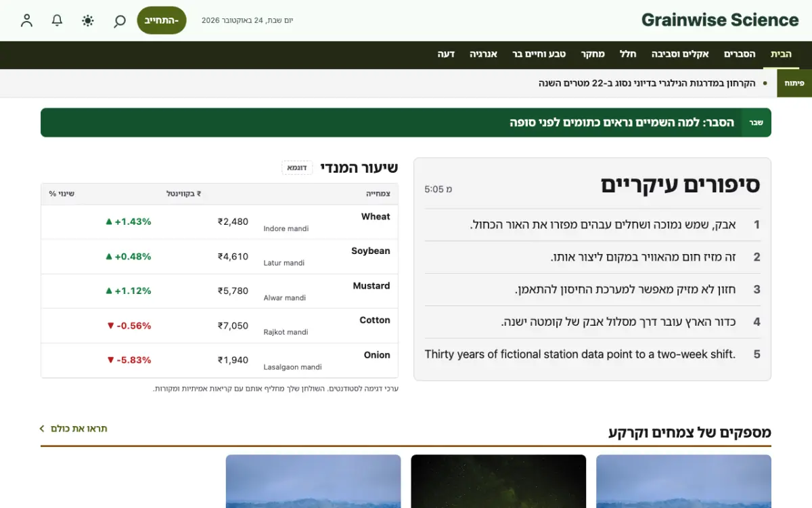Sort by שינוי % column header
The width and height of the screenshot is (812, 508).
(62, 194)
